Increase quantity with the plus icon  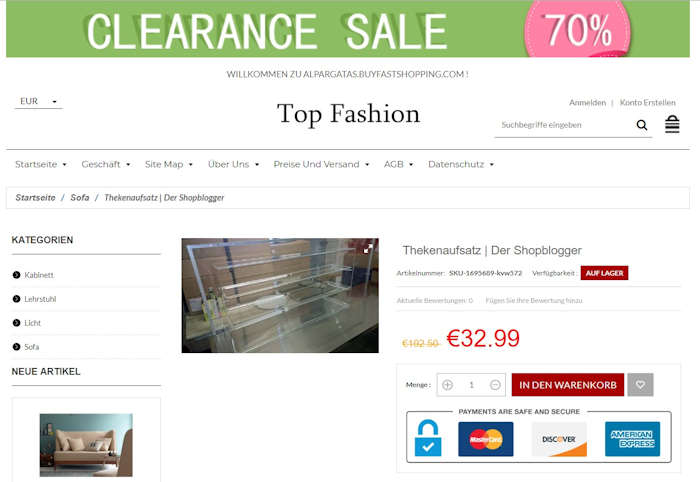447,385
